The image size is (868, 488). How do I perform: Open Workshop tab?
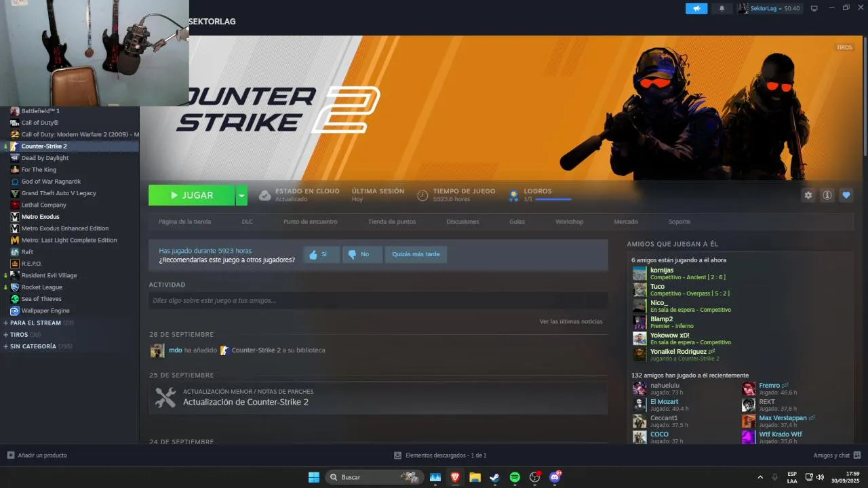[569, 222]
